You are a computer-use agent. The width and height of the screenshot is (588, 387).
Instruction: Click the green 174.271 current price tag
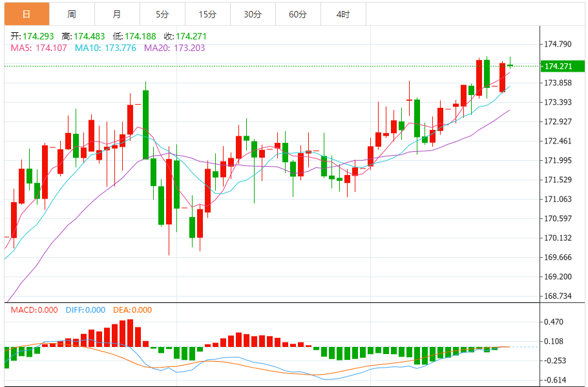pos(562,67)
